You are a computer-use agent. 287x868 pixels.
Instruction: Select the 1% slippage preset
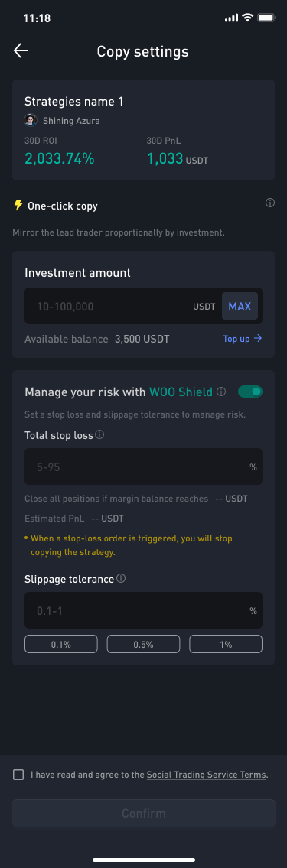point(226,645)
